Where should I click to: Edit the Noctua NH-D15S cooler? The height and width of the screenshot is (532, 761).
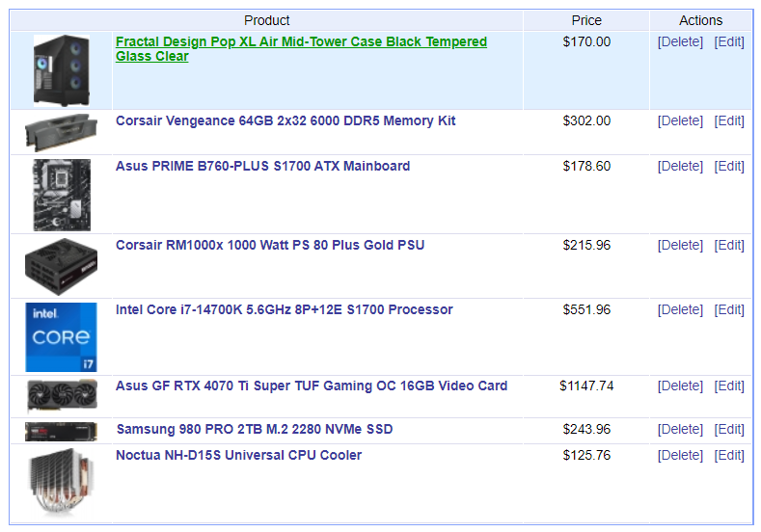tap(729, 456)
